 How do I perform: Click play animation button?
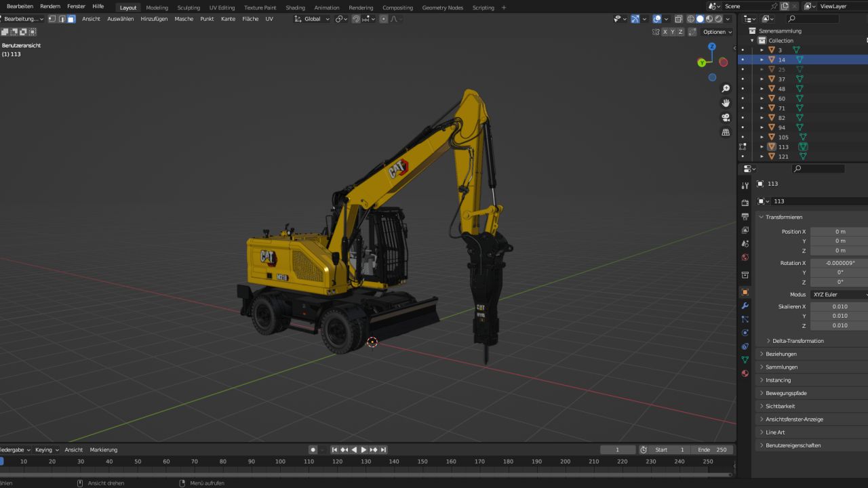pos(363,449)
